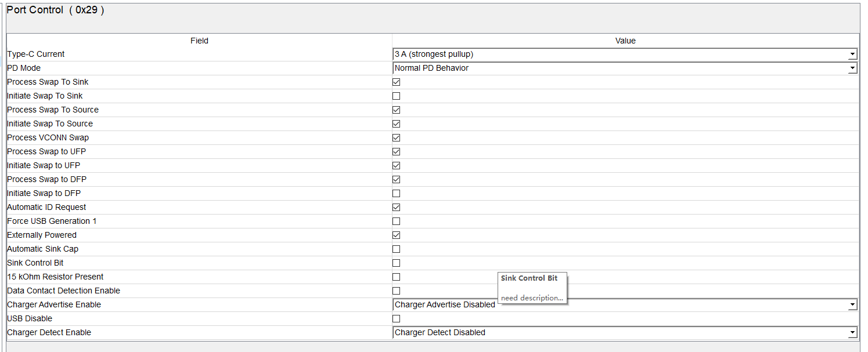Enable the Sink Control Bit

click(x=396, y=263)
